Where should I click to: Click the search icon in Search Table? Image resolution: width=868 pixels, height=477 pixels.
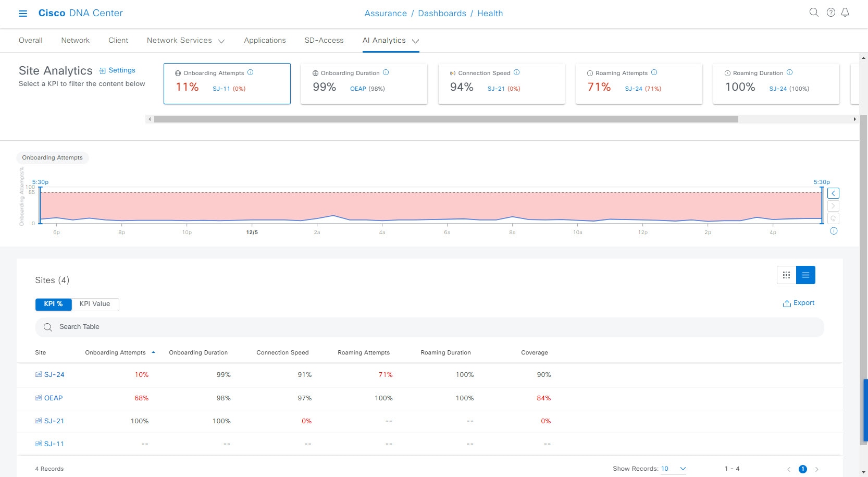48,327
